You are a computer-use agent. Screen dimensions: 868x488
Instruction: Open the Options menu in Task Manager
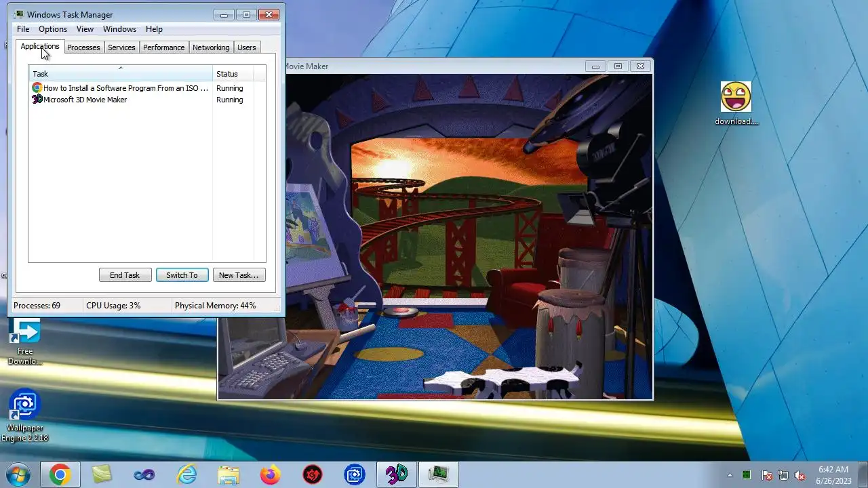53,29
